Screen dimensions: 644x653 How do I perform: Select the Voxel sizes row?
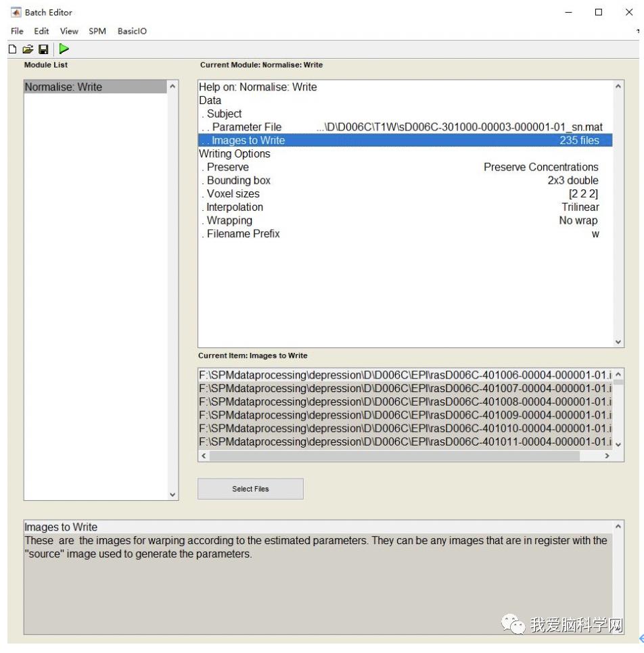(x=405, y=193)
